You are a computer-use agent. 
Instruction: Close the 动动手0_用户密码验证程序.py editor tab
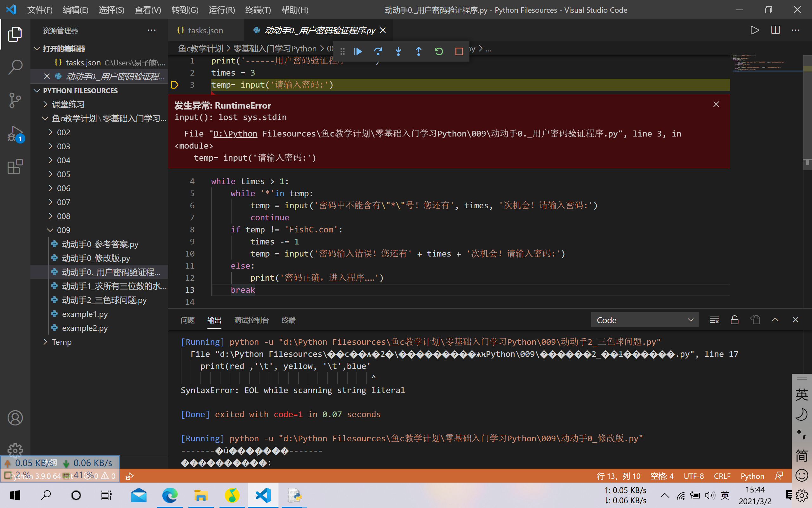tap(383, 30)
